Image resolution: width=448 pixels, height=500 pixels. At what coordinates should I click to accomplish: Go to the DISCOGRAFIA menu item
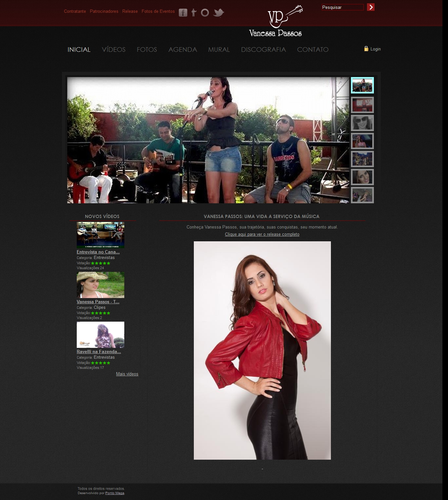pos(263,50)
